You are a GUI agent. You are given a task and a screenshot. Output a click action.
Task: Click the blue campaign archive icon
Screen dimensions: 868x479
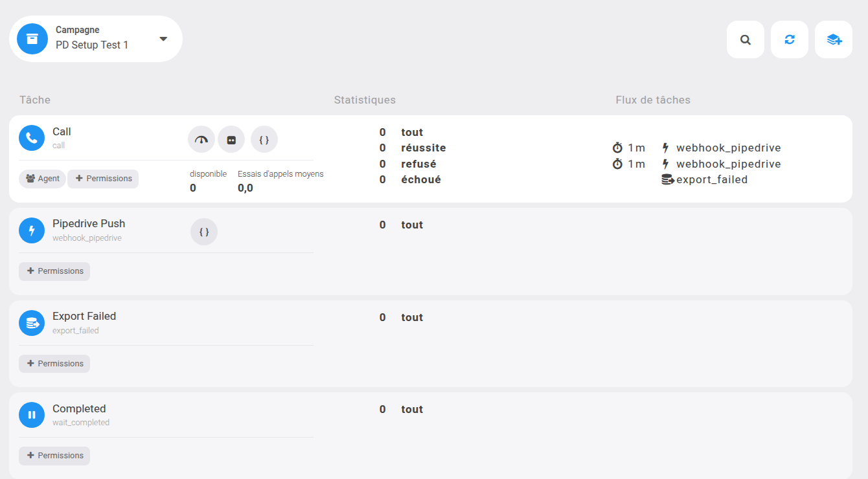(32, 39)
